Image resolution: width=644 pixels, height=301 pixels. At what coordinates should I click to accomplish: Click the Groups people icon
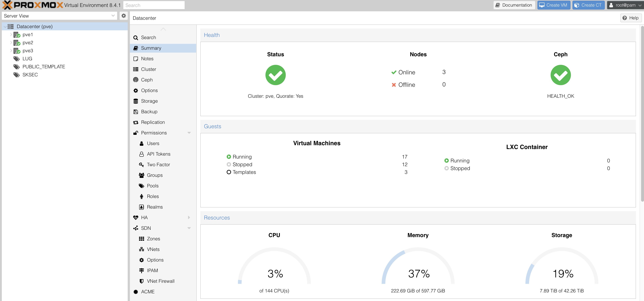point(142,175)
